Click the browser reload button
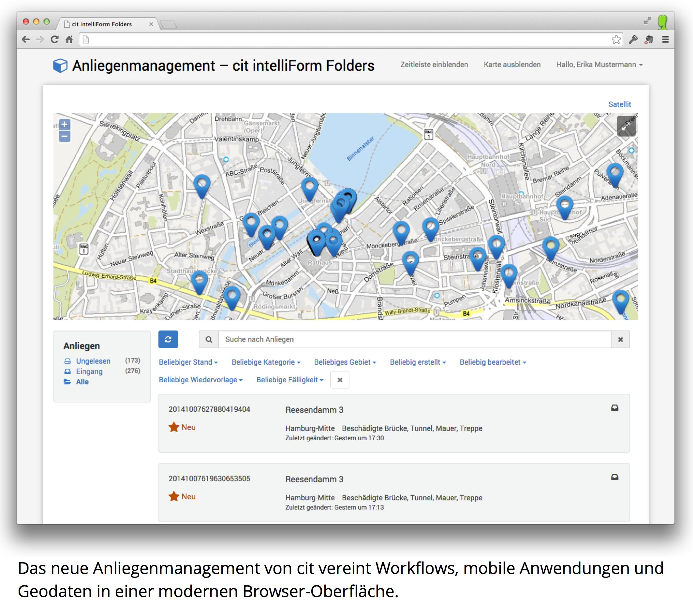Image resolution: width=693 pixels, height=616 pixels. (x=54, y=40)
